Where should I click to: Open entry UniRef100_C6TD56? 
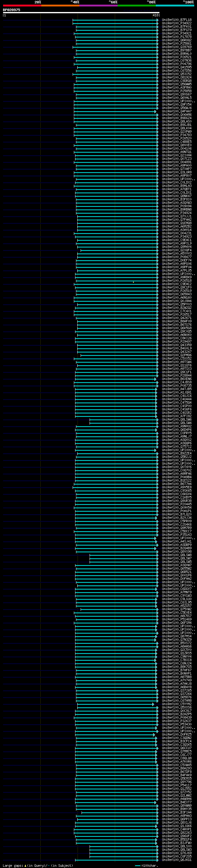point(177,71)
